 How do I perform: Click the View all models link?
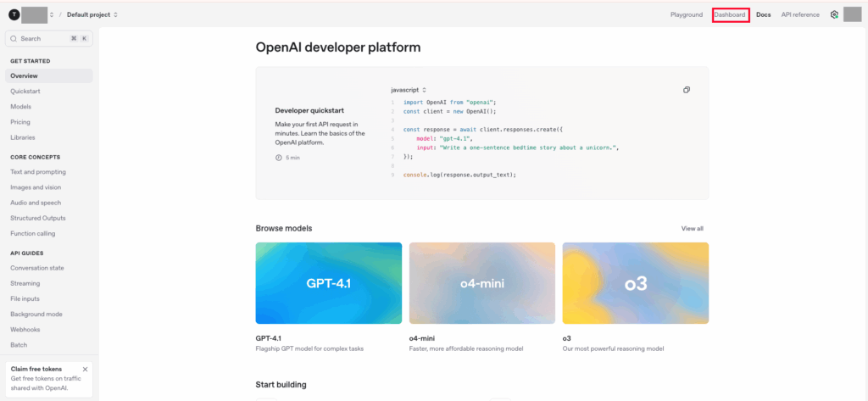pos(692,228)
